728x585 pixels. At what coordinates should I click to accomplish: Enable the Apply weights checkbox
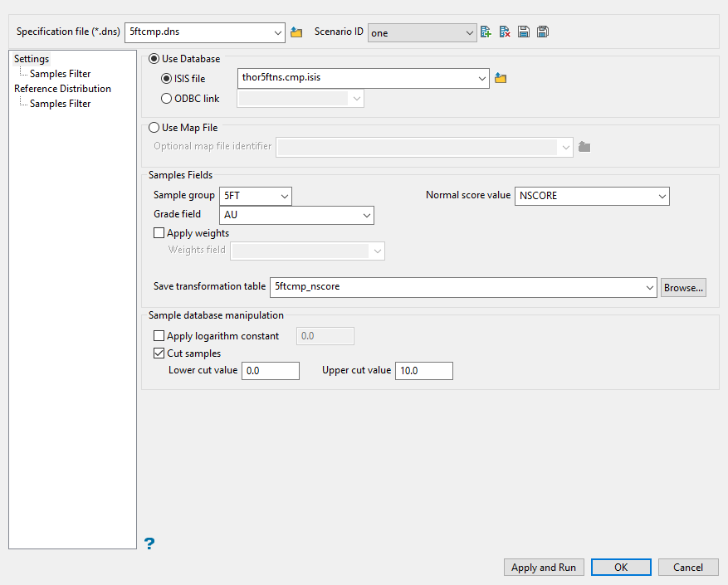159,234
